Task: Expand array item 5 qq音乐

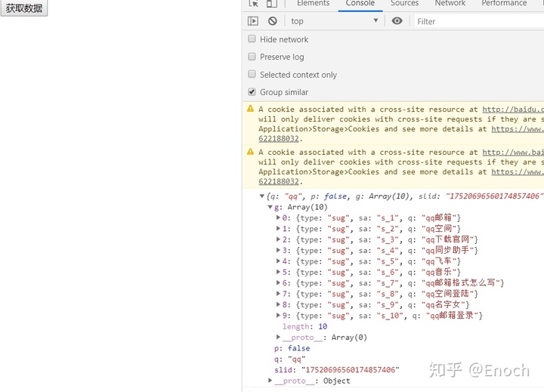Action: click(278, 272)
